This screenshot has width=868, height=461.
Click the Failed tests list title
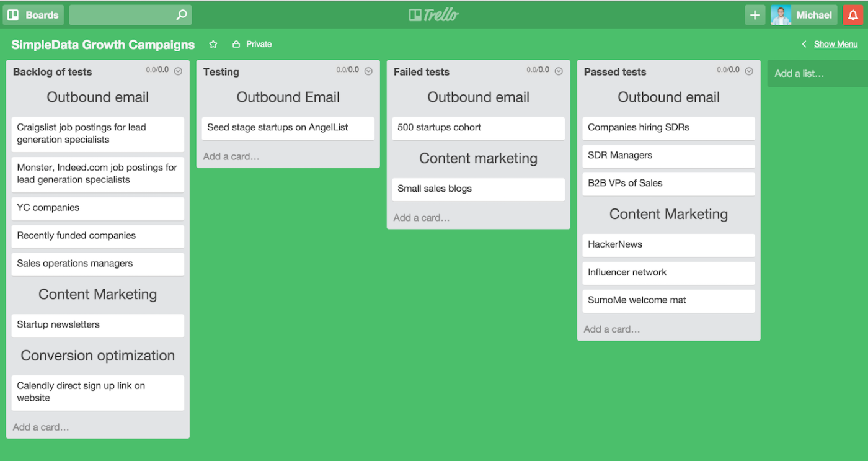pos(422,72)
